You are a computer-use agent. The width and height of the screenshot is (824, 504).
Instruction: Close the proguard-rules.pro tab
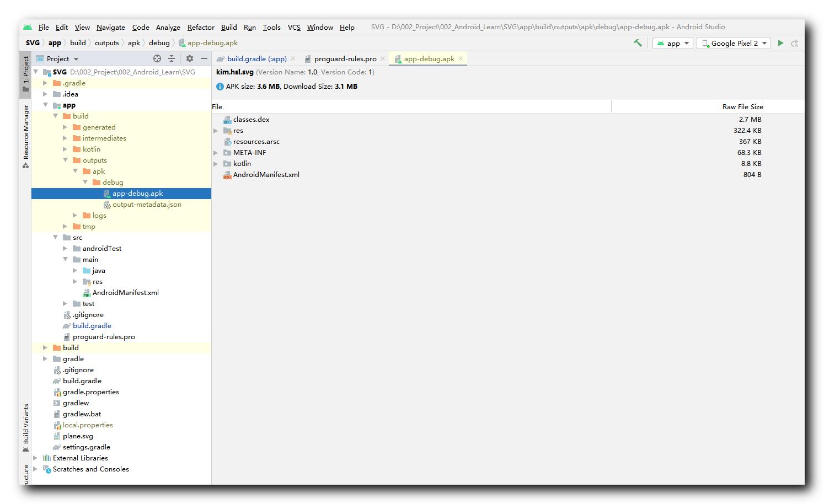coord(383,58)
